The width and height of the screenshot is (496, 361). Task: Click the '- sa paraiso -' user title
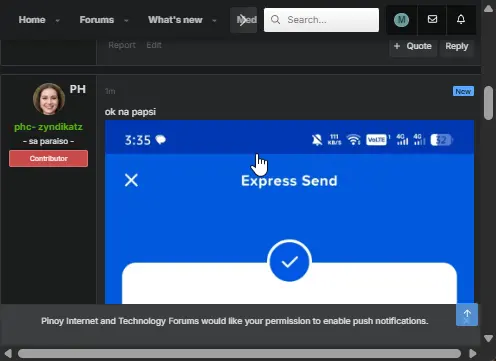[48, 141]
